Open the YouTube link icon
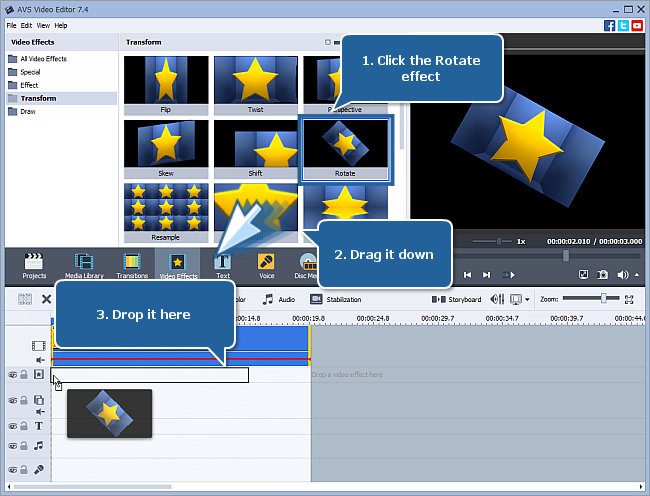The image size is (650, 496). [x=637, y=26]
